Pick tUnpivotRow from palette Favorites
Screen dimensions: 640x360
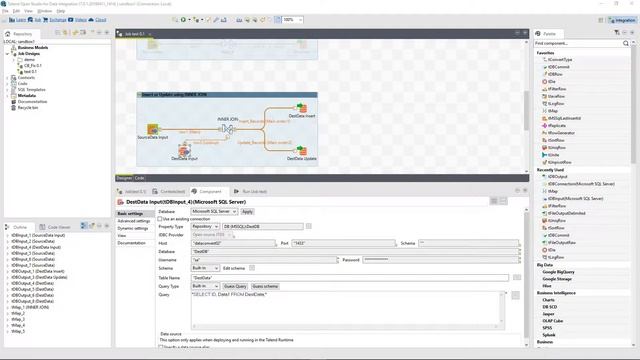560,162
